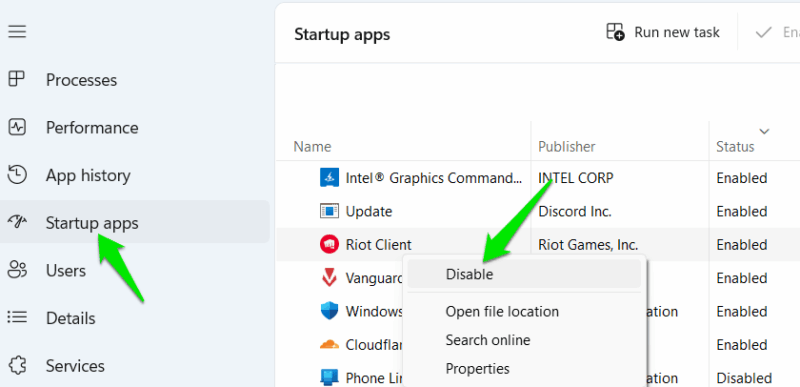This screenshot has width=800, height=387.
Task: Click Enabled status in Vanguard row
Action: pos(742,278)
